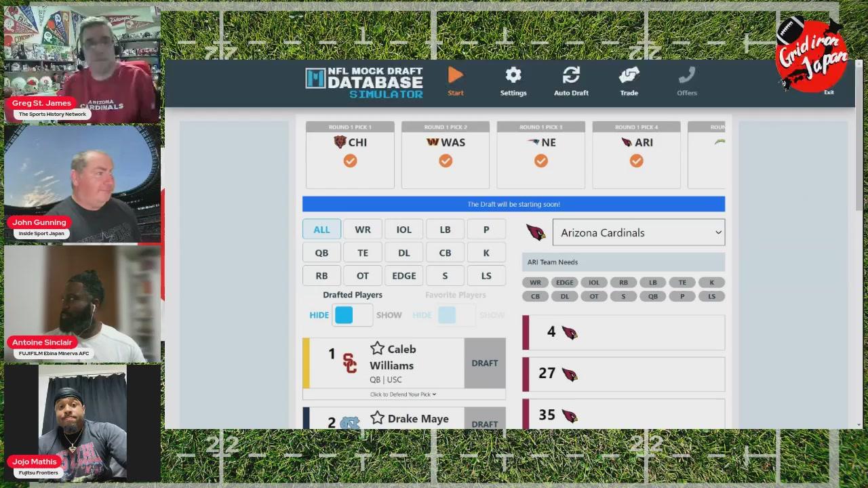Filter players by P position
Screen dimensions: 868x488
(486, 230)
